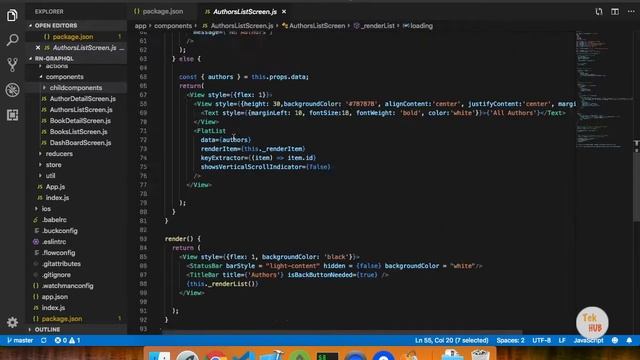Image resolution: width=640 pixels, height=360 pixels.
Task: Expand the actions folder
Action: (57, 67)
